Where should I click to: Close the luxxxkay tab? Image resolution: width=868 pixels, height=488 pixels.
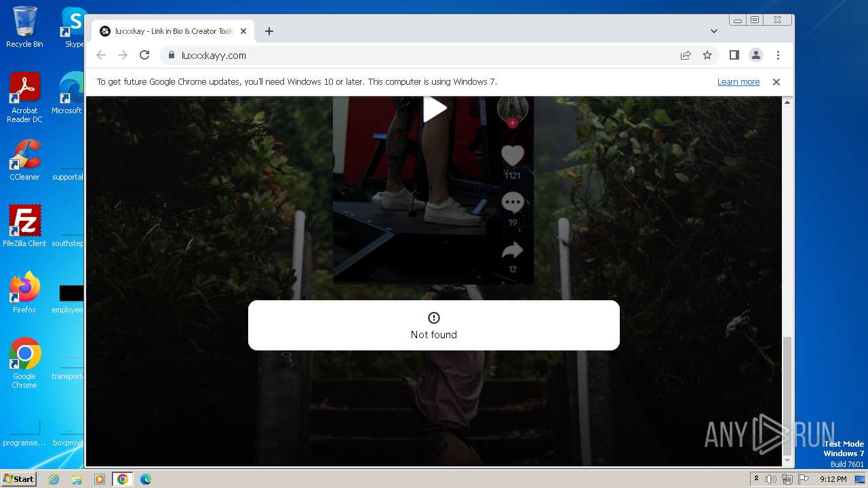point(243,31)
